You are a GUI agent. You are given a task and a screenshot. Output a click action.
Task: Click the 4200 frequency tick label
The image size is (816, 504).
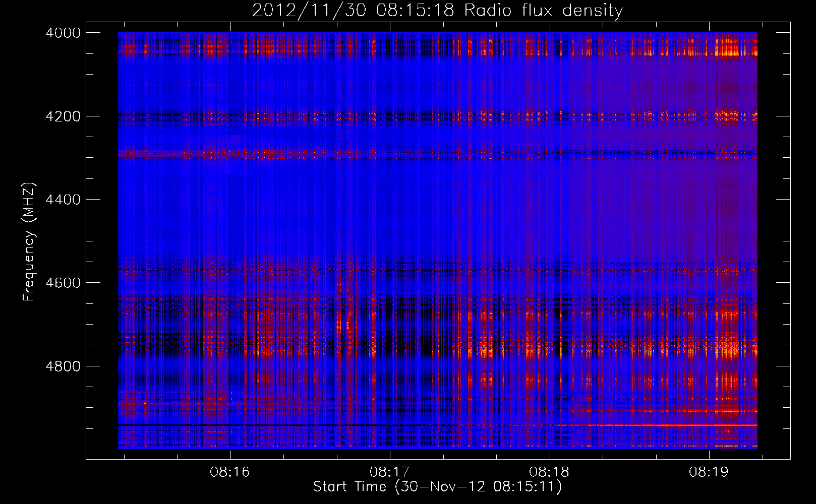(63, 116)
